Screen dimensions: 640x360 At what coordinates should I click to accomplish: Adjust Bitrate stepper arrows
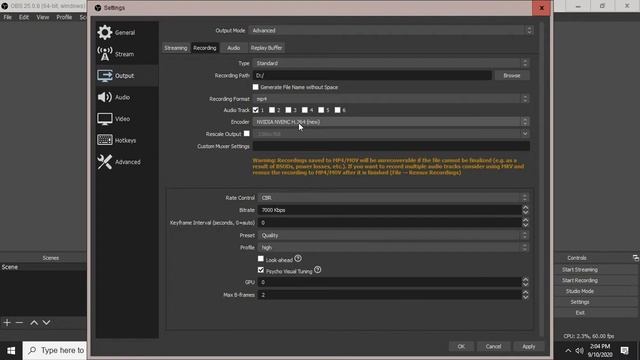click(525, 210)
